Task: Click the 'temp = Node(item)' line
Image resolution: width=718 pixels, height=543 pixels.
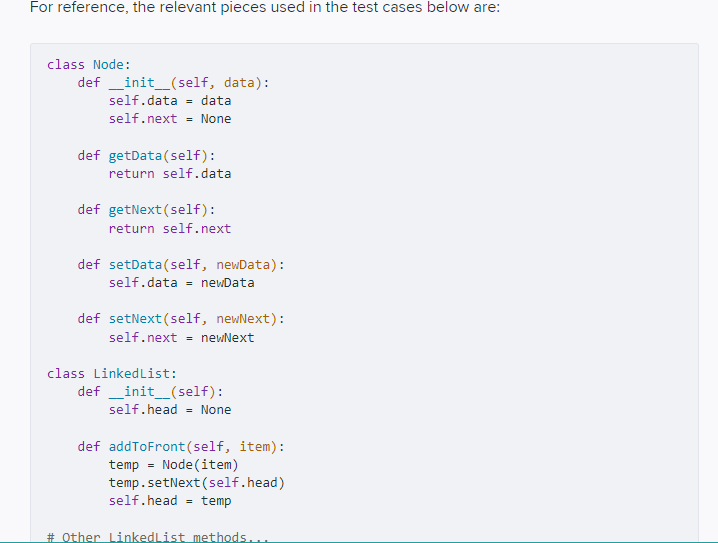Action: click(x=174, y=465)
